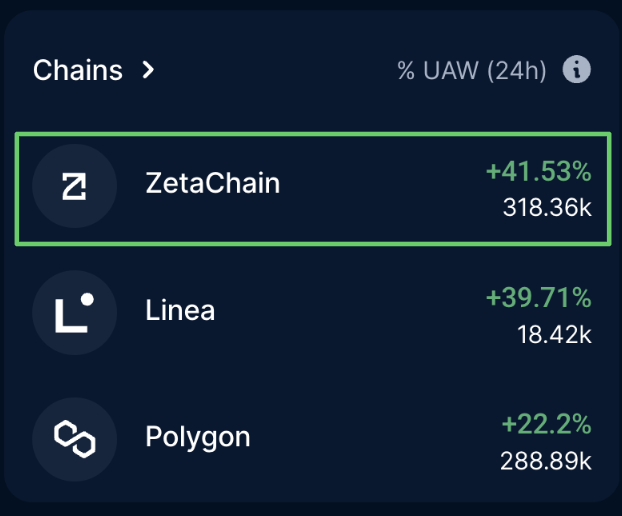The width and height of the screenshot is (622, 516).
Task: Click the Chains card header area
Action: click(x=312, y=70)
